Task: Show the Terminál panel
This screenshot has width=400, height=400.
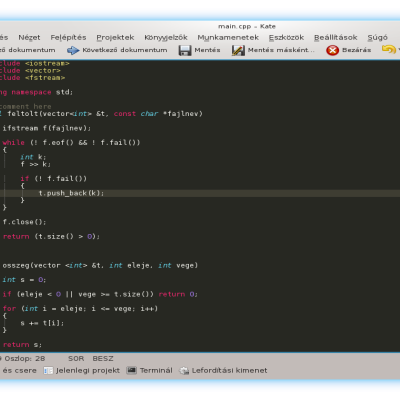Action: tap(156, 370)
